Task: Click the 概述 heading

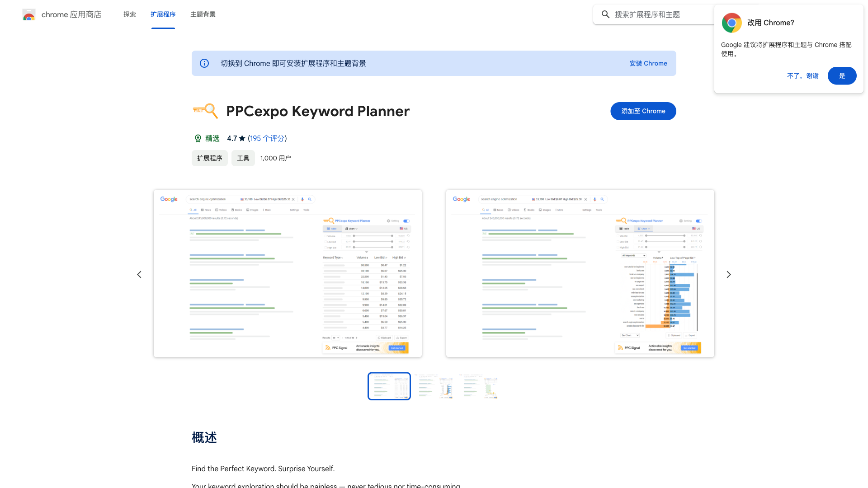Action: coord(204,437)
